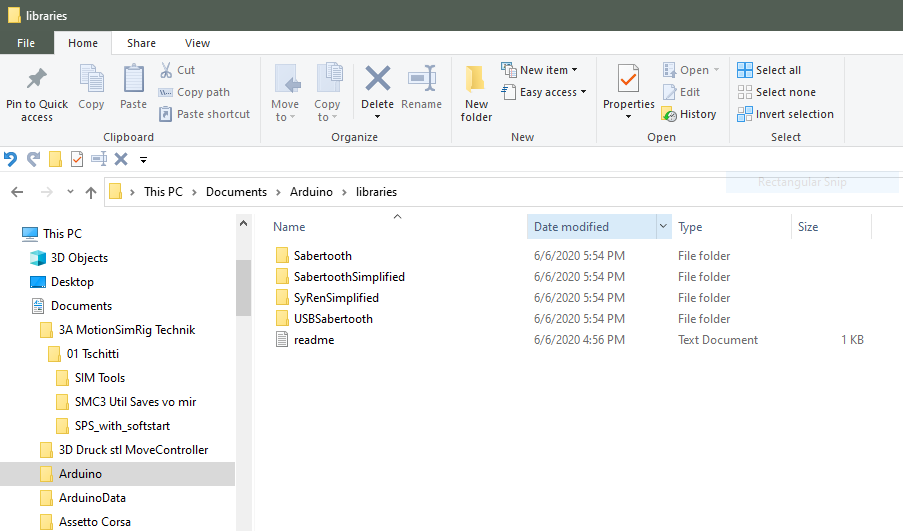Viewport: 903px width, 531px height.
Task: Click quick access Rename icon
Action: point(99,159)
